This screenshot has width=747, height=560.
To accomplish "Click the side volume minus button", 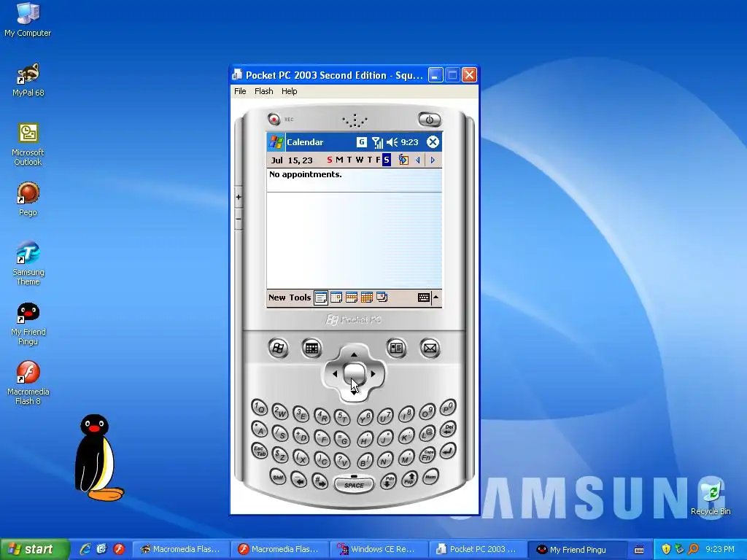I will coord(239,219).
